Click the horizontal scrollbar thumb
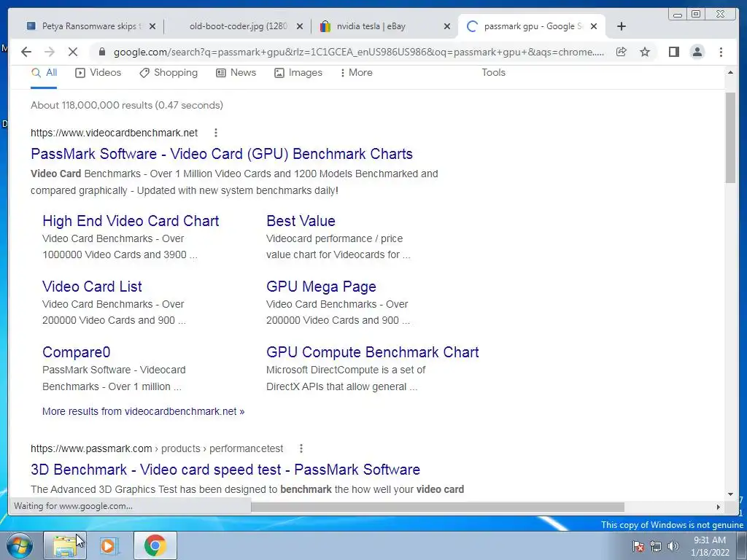Image resolution: width=747 pixels, height=560 pixels. pyautogui.click(x=438, y=507)
